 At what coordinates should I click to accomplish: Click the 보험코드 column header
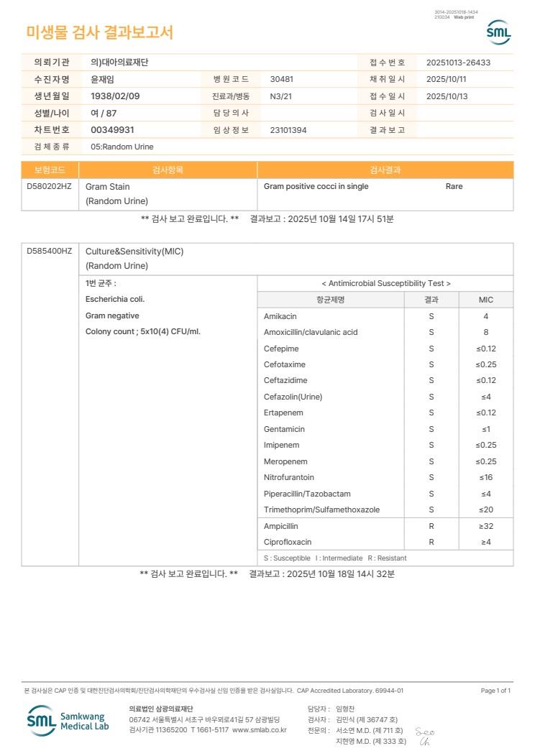(50, 170)
